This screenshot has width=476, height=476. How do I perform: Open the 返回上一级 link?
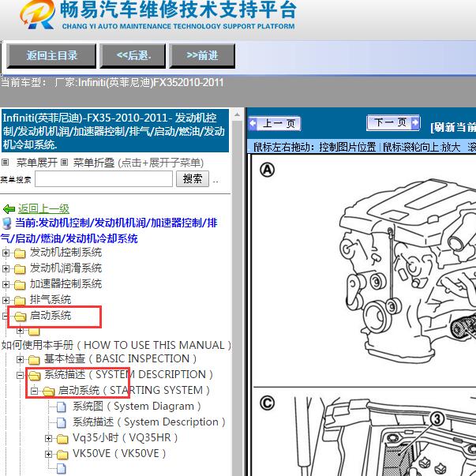(x=43, y=208)
